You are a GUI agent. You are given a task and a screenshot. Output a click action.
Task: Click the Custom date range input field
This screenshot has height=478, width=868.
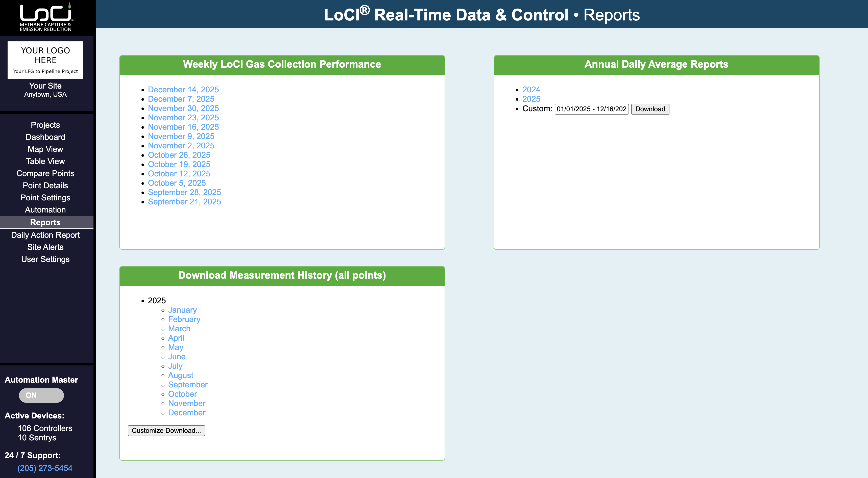click(591, 109)
